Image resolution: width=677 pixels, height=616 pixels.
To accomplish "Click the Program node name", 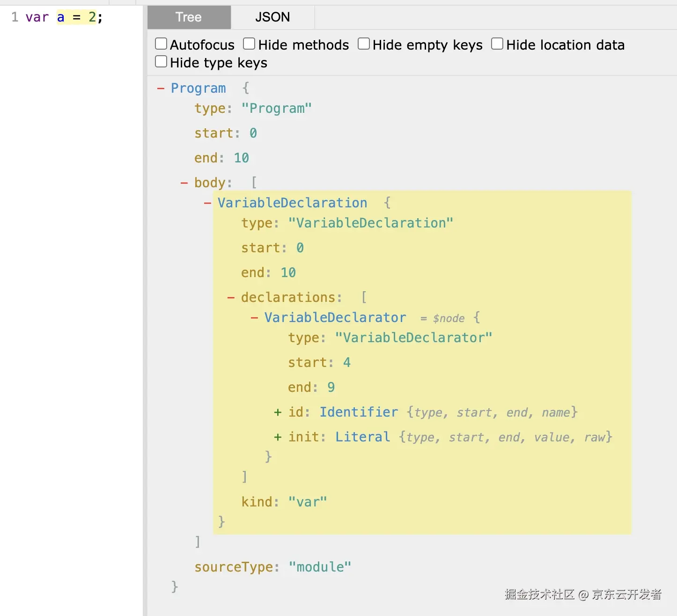I will [x=198, y=88].
